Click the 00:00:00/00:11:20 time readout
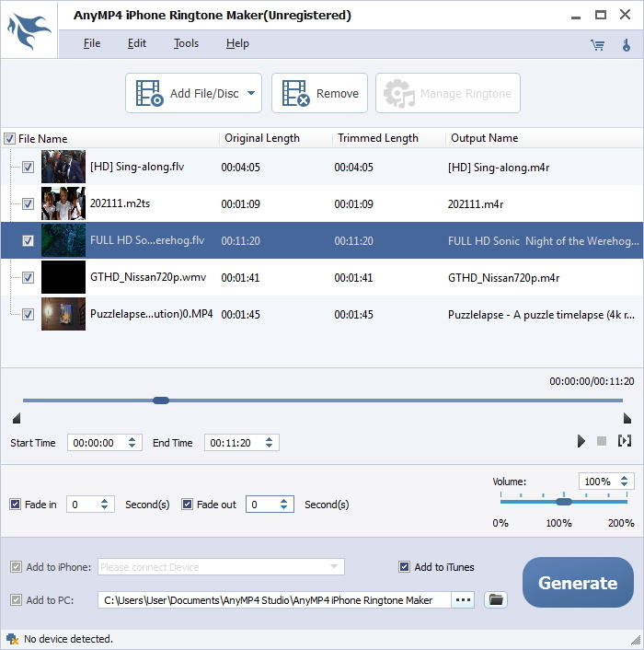 point(592,381)
